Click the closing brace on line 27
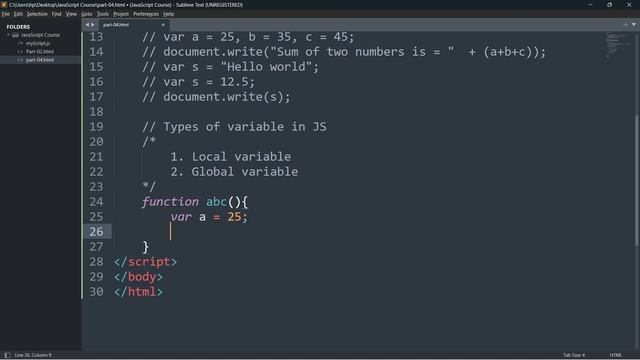The width and height of the screenshot is (640, 360). point(146,247)
